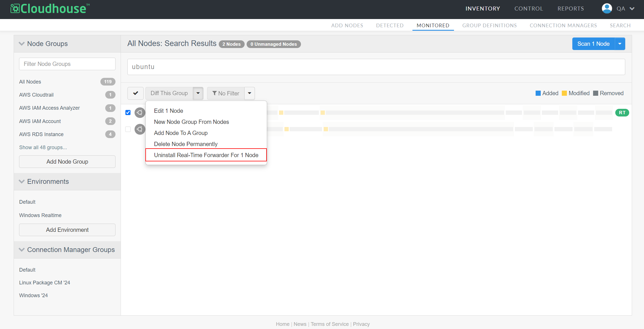This screenshot has height=329, width=644.
Task: Choose Uninstall Real-Time Forwarder For 1 Node
Action: point(206,155)
